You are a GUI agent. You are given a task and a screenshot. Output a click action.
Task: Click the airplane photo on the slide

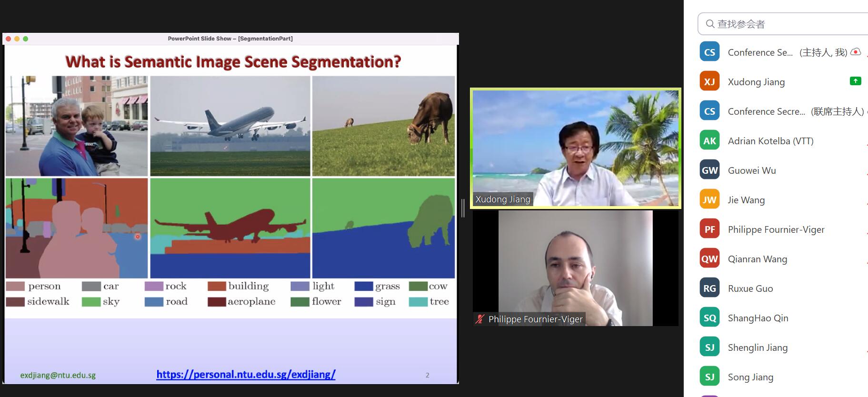230,126
